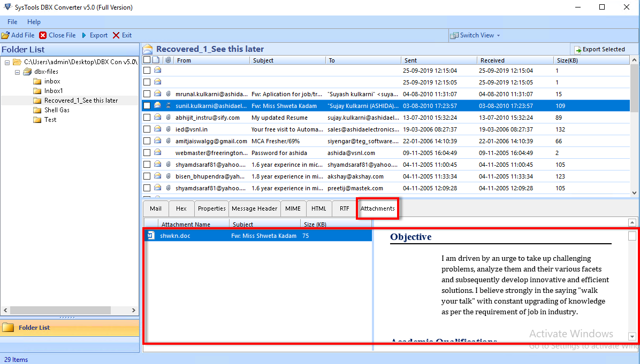This screenshot has width=640, height=364.
Task: Click attachment preview scrollbar down arrow
Action: [x=632, y=337]
